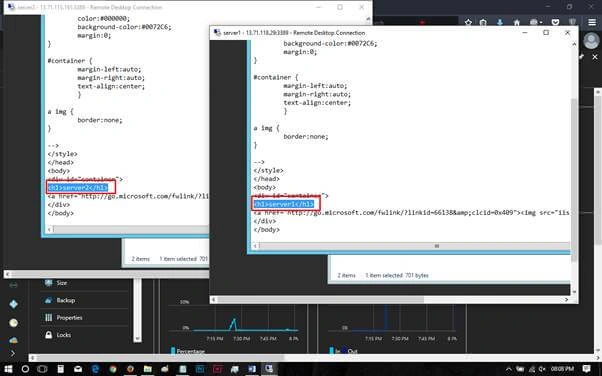This screenshot has height=376, width=602.
Task: Open Firefox from the taskbar
Action: click(x=130, y=369)
